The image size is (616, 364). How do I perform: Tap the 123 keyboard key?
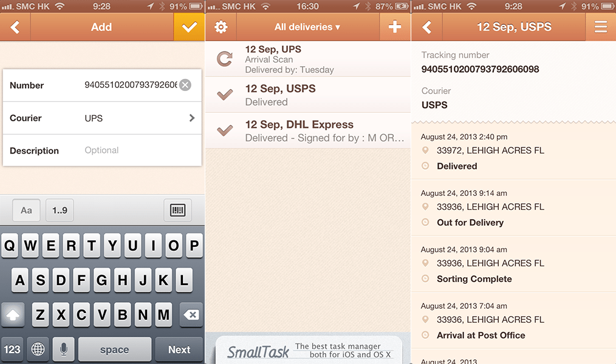[12, 349]
